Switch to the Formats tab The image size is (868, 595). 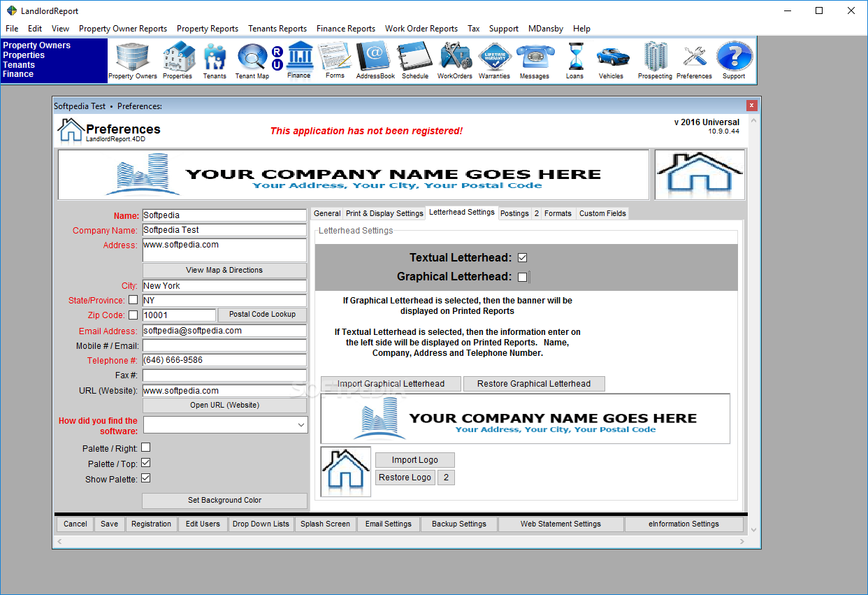(558, 214)
